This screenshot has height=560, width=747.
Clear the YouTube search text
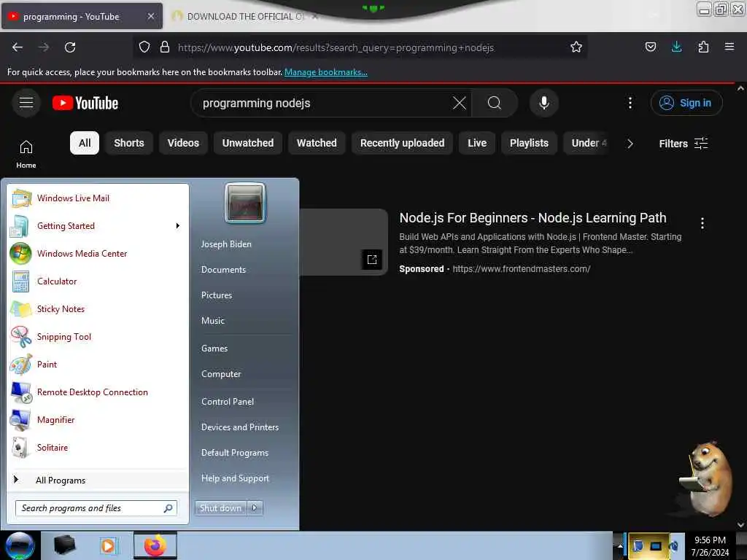point(460,103)
